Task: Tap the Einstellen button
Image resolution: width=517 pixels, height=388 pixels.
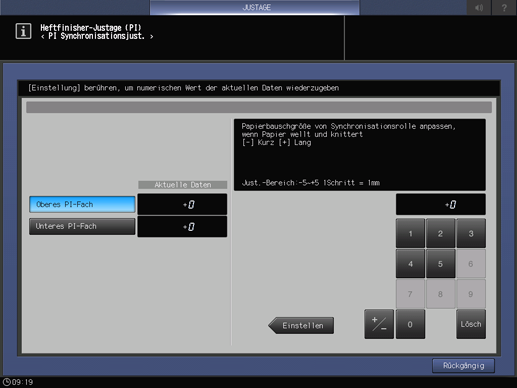Action: tap(301, 325)
